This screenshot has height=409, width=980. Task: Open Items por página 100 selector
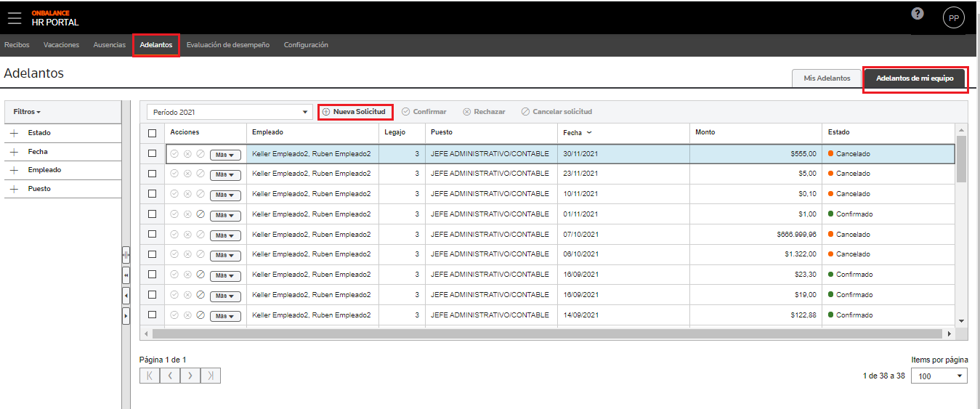click(939, 376)
